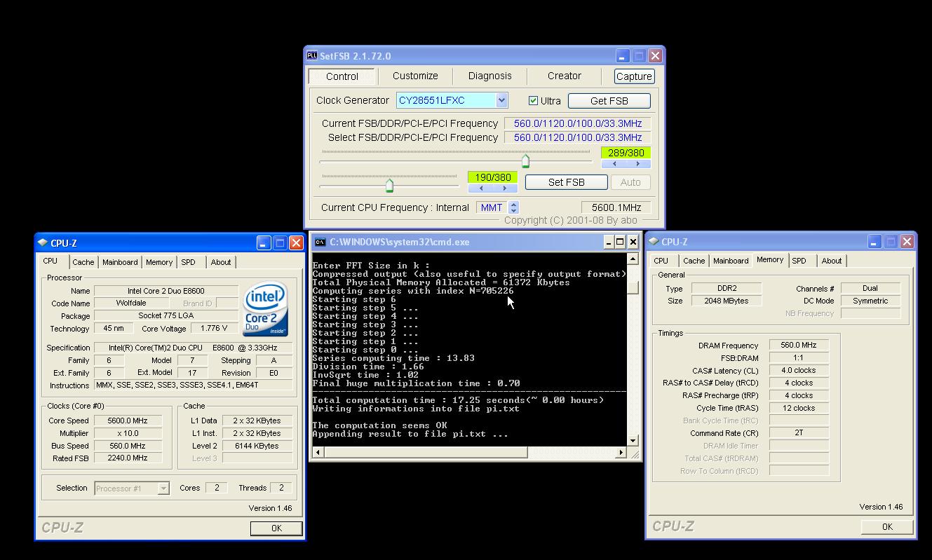932x560 pixels.
Task: Open the Mainboard tab in left CPU-Z
Action: pyautogui.click(x=120, y=262)
